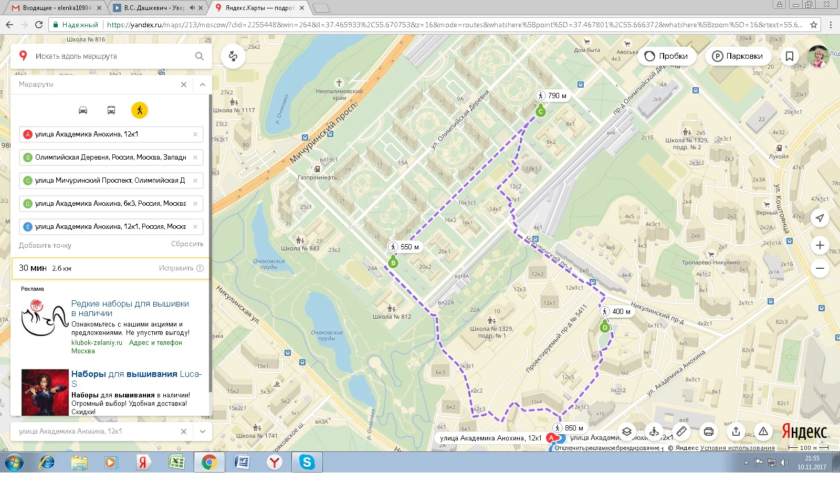Close the bottom улица Академика Анохина card

pyautogui.click(x=184, y=432)
